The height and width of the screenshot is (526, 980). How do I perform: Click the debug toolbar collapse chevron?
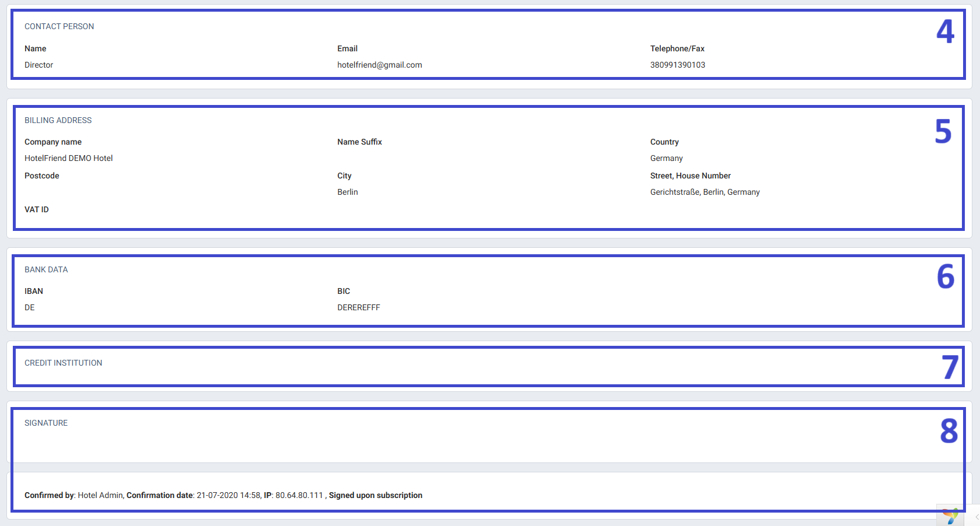(x=977, y=517)
